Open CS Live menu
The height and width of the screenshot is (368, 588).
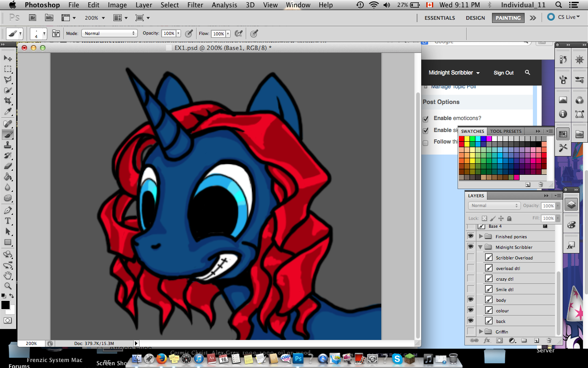564,17
